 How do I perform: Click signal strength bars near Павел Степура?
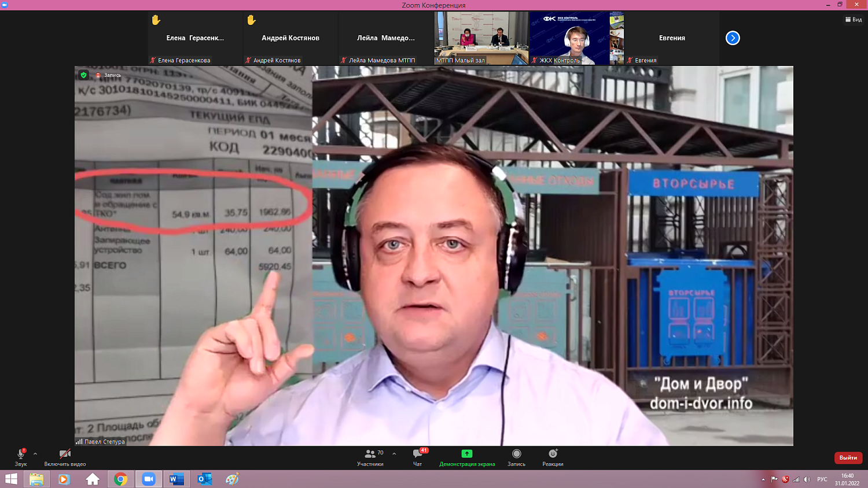pyautogui.click(x=79, y=441)
